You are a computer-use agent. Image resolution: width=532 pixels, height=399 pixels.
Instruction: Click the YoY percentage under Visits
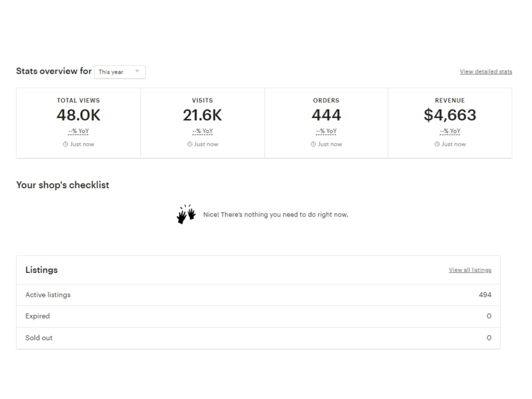203,131
